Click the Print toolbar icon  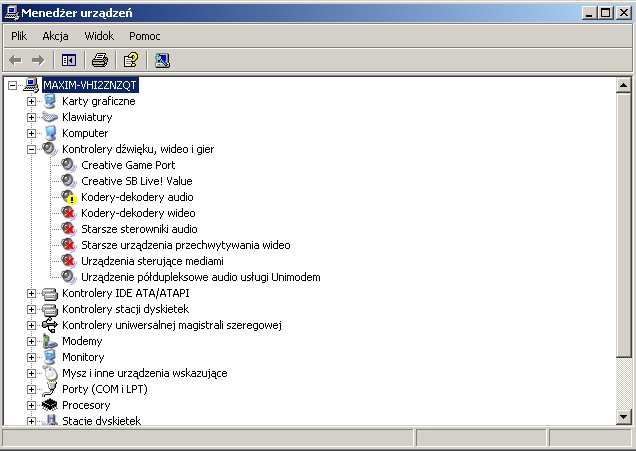click(100, 60)
